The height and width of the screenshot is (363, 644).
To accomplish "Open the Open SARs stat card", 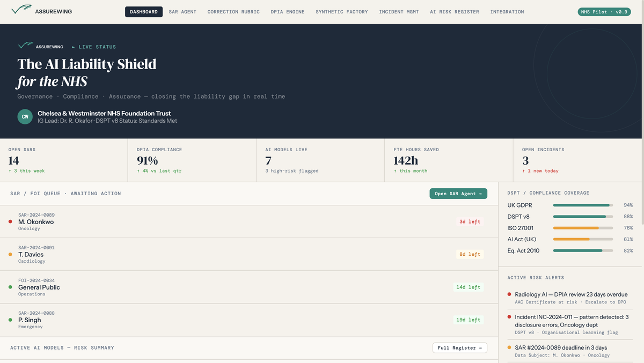I will (64, 160).
